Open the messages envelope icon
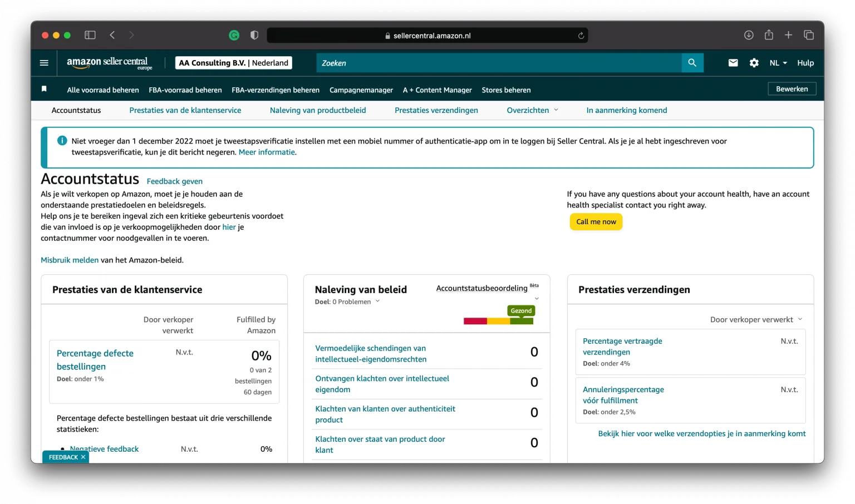Image resolution: width=855 pixels, height=504 pixels. (733, 63)
